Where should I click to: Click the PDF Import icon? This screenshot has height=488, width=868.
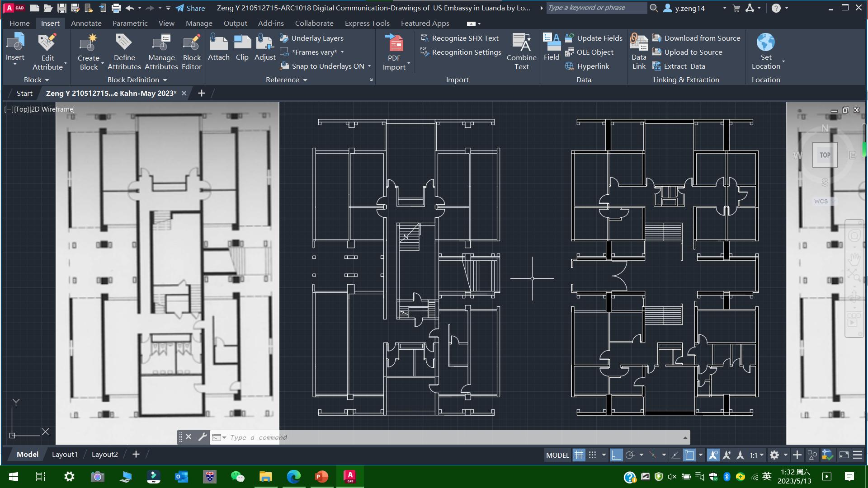coord(395,43)
